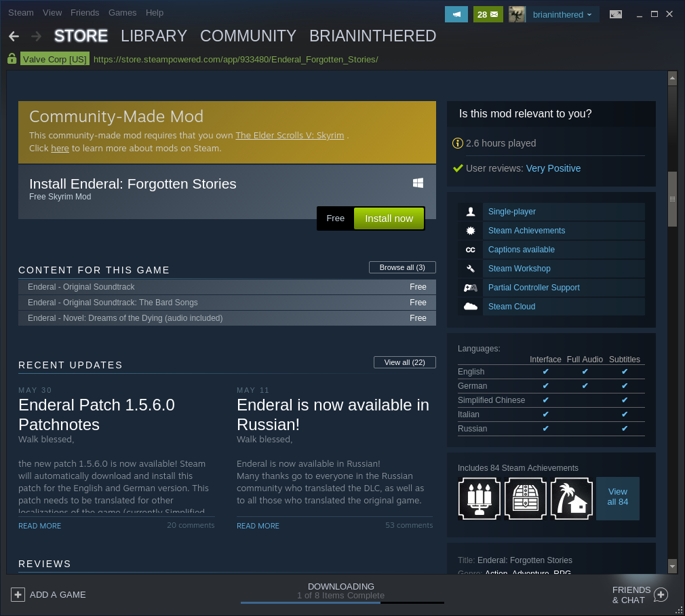Screen dimensions: 685x616
Task: Click the Valve Corp [US] certificate badge
Action: pos(55,59)
